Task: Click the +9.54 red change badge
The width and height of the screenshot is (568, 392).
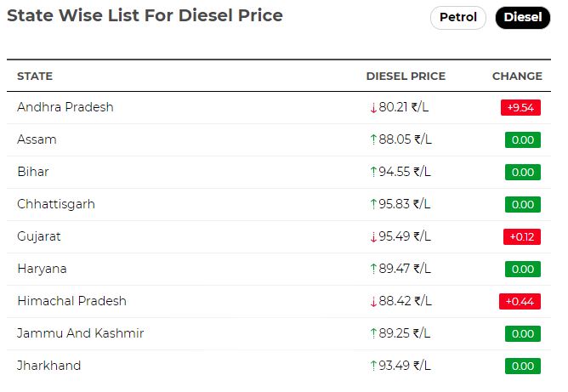Action: 520,108
